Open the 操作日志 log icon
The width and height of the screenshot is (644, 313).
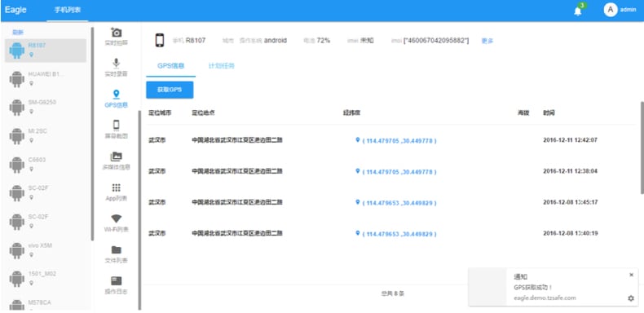117,281
